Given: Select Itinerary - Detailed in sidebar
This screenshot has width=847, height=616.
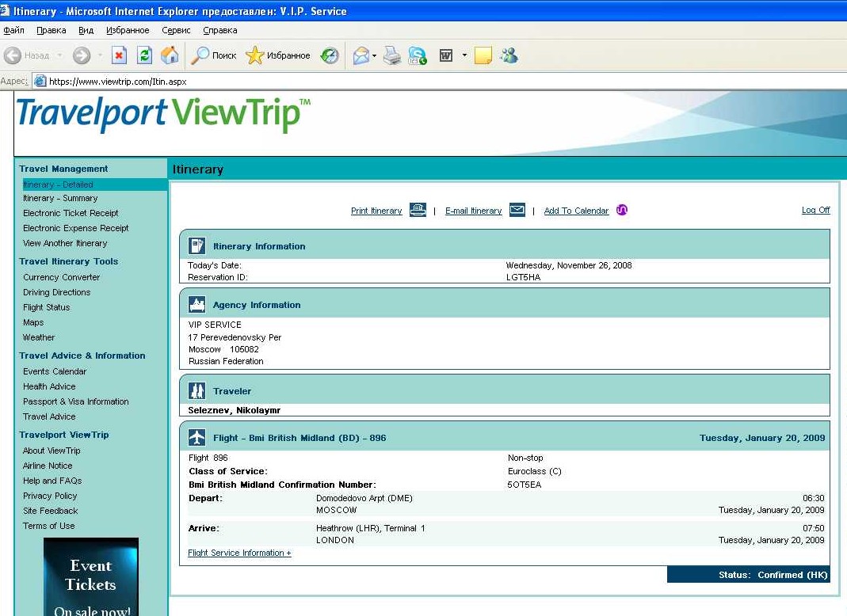Looking at the screenshot, I should tap(58, 184).
